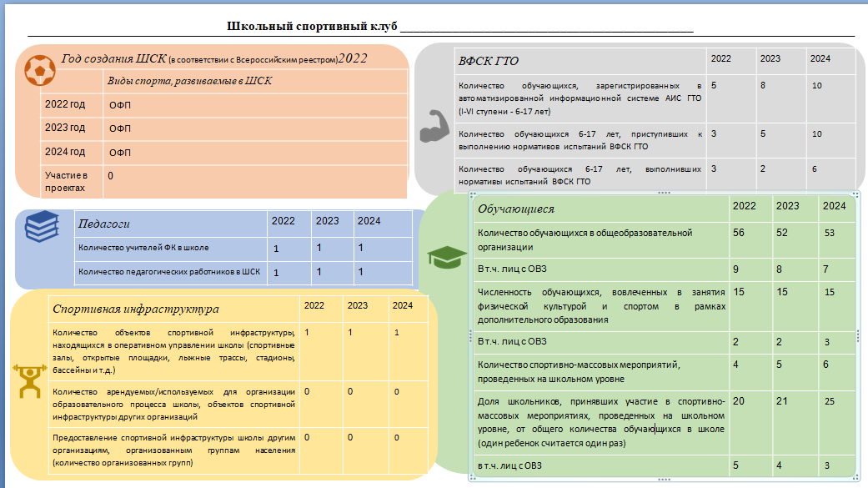Click the stacked books icon beside Педагоги
Screen dimensions: 868x488
click(x=42, y=227)
